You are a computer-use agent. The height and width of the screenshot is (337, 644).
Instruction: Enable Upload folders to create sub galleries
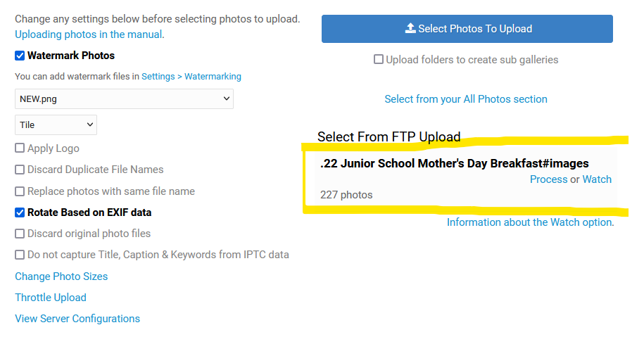[x=378, y=60]
